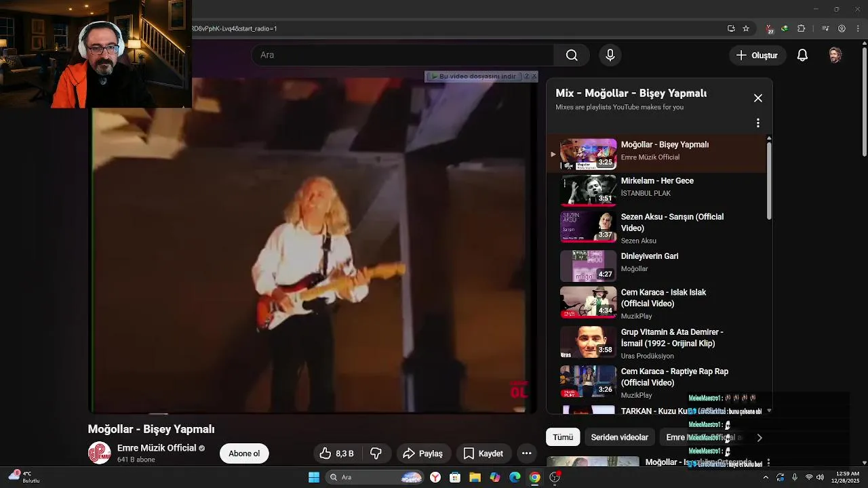Open Cem Karaca - Raptiye Rap Rap thumbnail

click(588, 382)
